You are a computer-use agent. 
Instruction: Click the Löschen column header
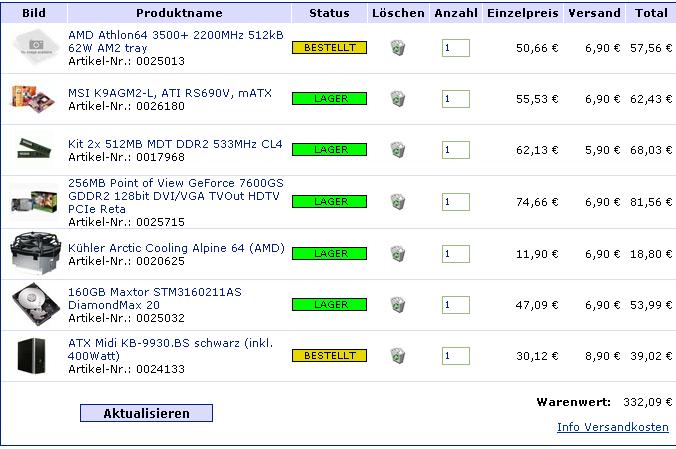click(398, 13)
